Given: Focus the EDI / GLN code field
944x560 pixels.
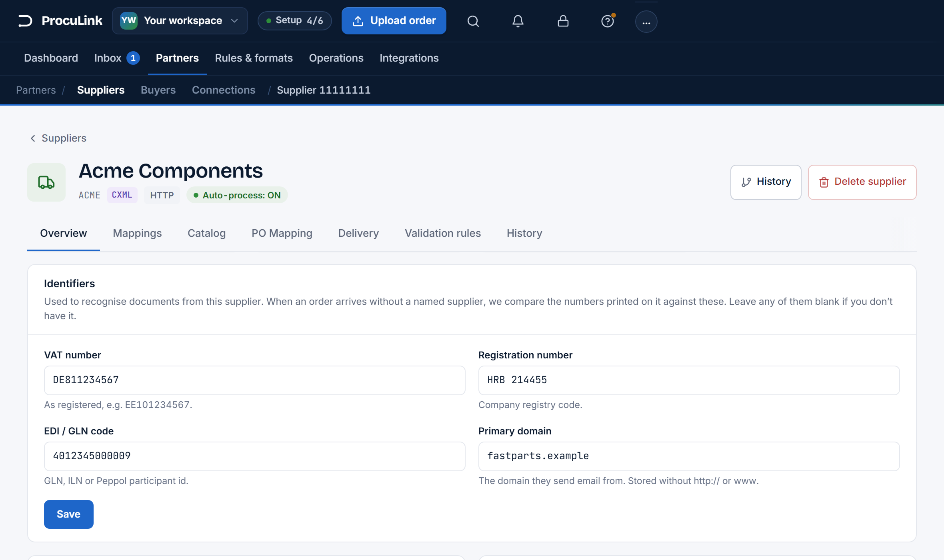Looking at the screenshot, I should click(255, 456).
